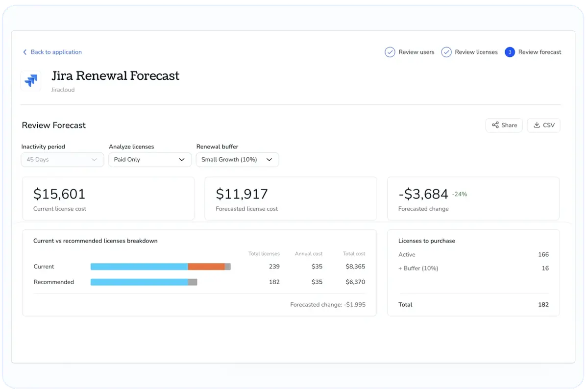Click the + Buffer (10%) label
This screenshot has height=392, width=588.
click(418, 268)
